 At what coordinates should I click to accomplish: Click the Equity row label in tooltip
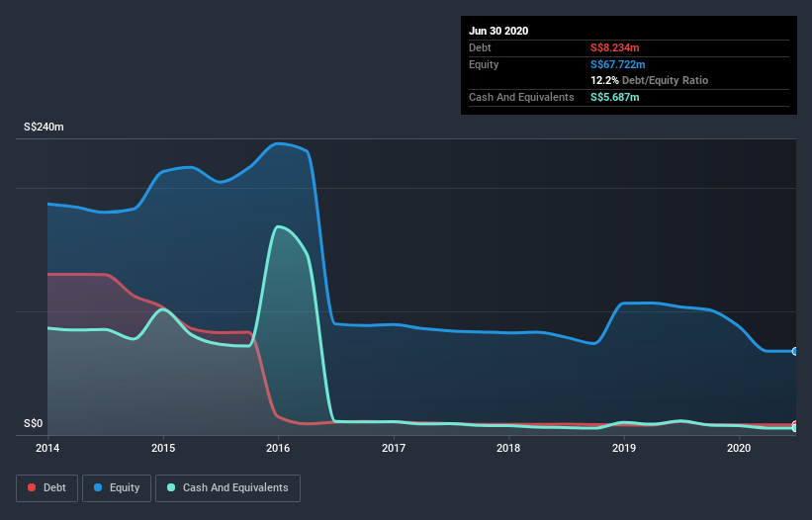pos(484,64)
